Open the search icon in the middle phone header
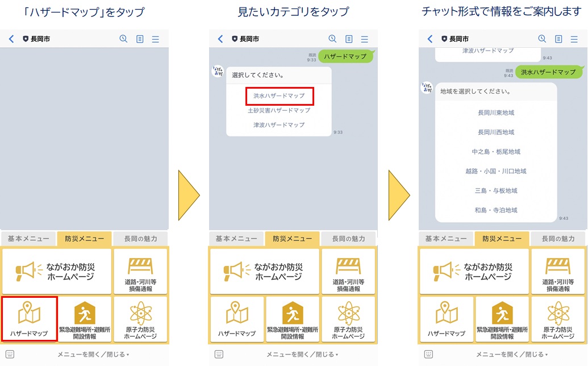The height and width of the screenshot is (366, 588). pos(333,39)
